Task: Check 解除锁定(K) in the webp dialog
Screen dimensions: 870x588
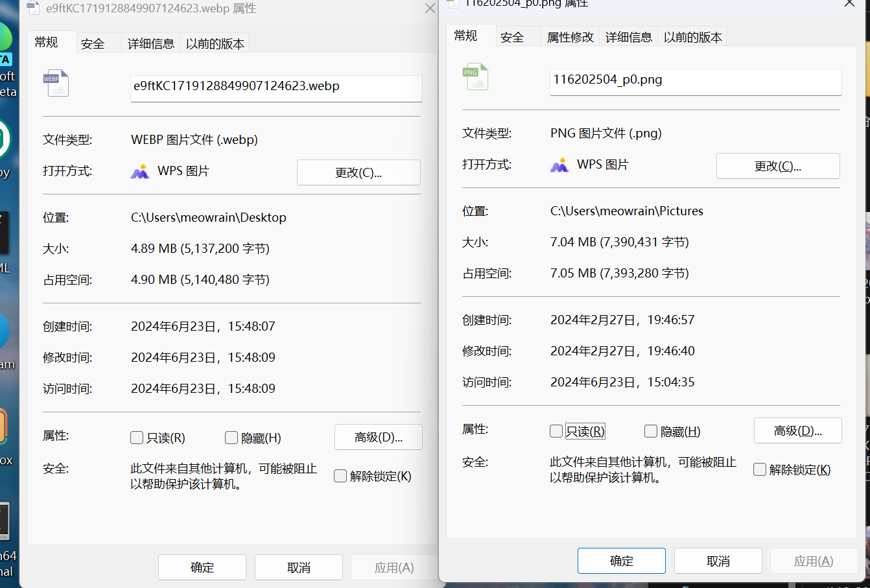Action: point(340,476)
